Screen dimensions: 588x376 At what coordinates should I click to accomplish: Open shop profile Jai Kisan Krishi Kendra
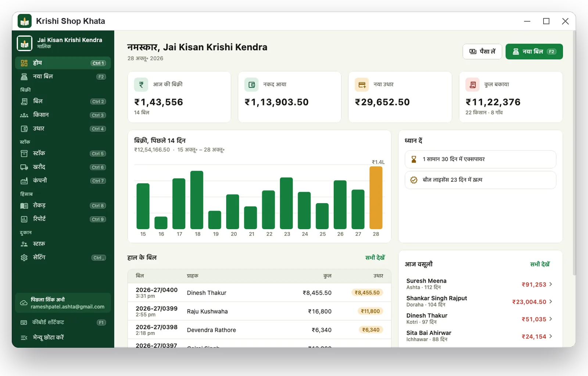63,43
